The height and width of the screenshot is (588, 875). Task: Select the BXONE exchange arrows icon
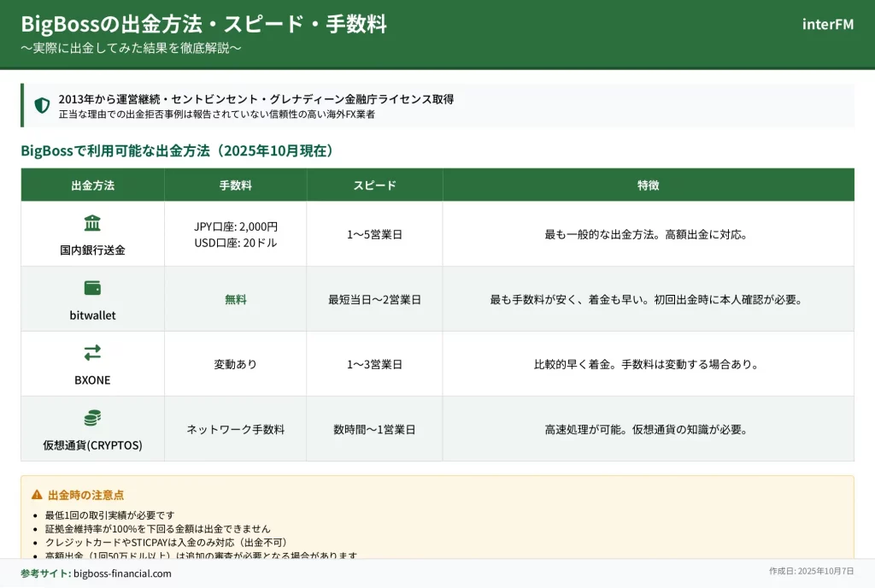[x=92, y=353]
